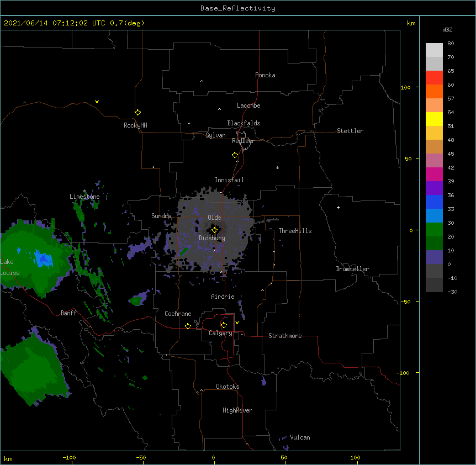Click the km unit label at top right
Viewport: 476px width, 465px height.
[x=411, y=23]
